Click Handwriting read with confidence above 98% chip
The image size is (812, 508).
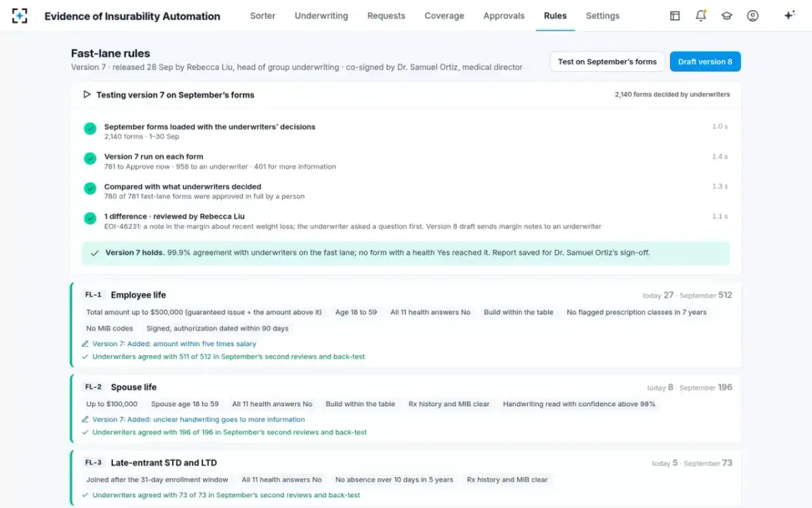(579, 404)
